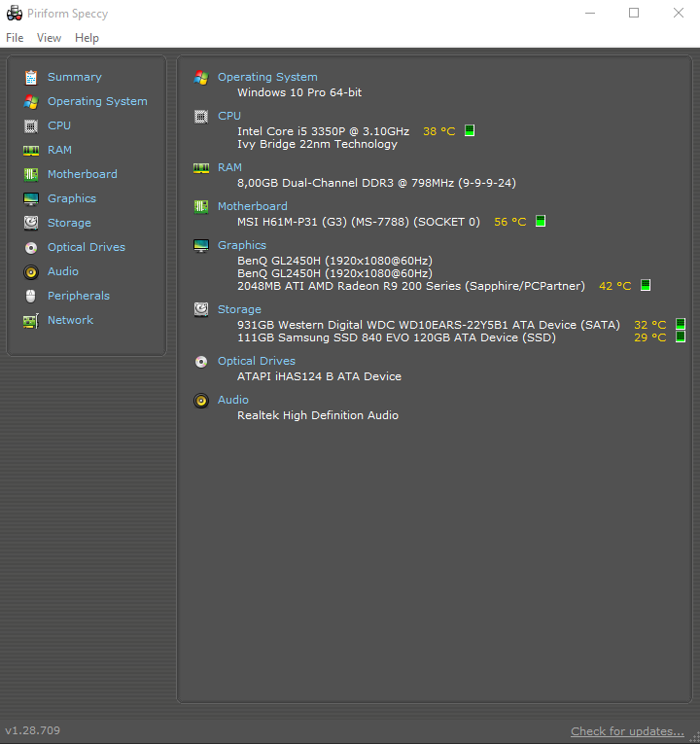Click the RAM stick icon in sidebar
Image resolution: width=700 pixels, height=744 pixels.
(31, 151)
